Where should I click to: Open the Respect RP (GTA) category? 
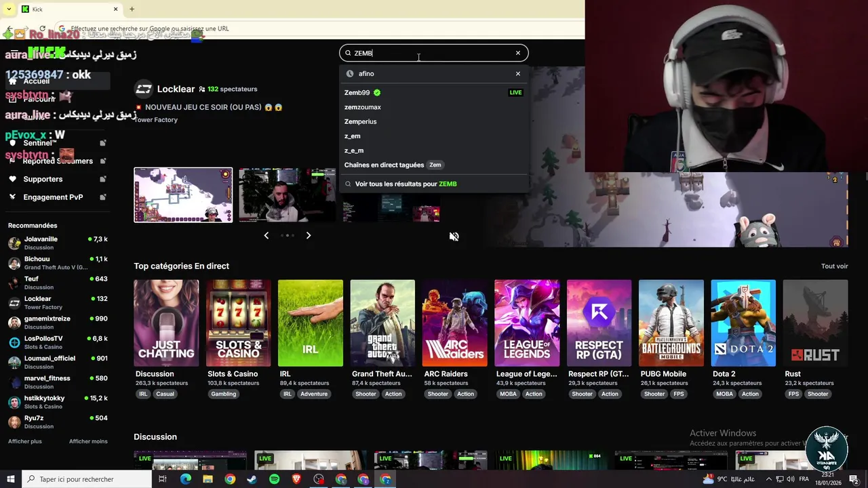(599, 323)
